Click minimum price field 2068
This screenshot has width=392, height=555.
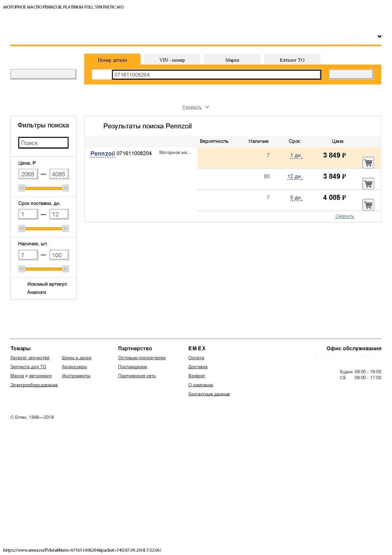[28, 174]
